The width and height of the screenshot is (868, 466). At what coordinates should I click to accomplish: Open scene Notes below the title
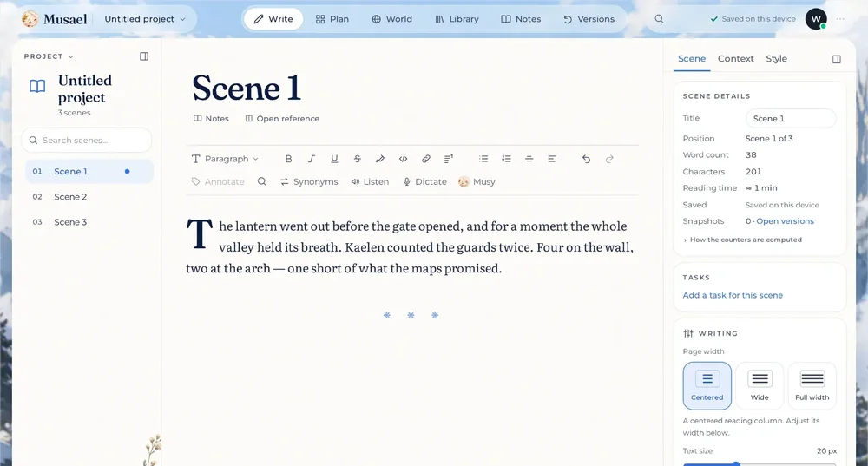(211, 118)
